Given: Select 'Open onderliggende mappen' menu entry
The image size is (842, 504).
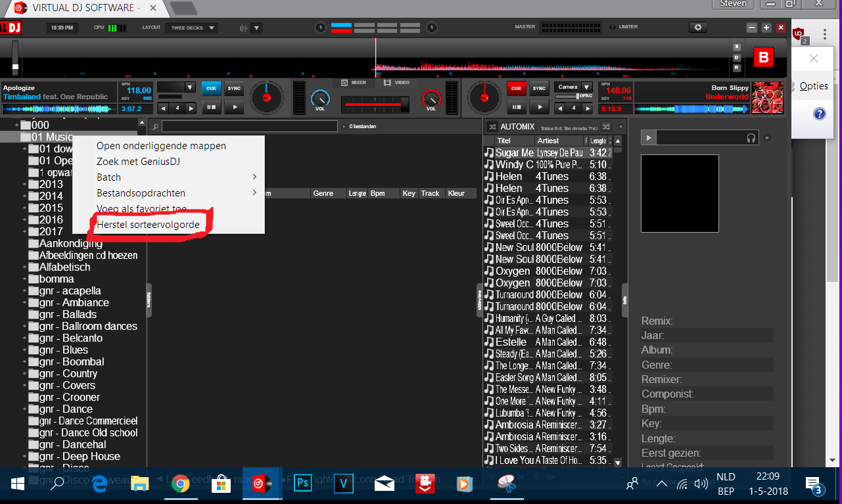Looking at the screenshot, I should 161,146.
